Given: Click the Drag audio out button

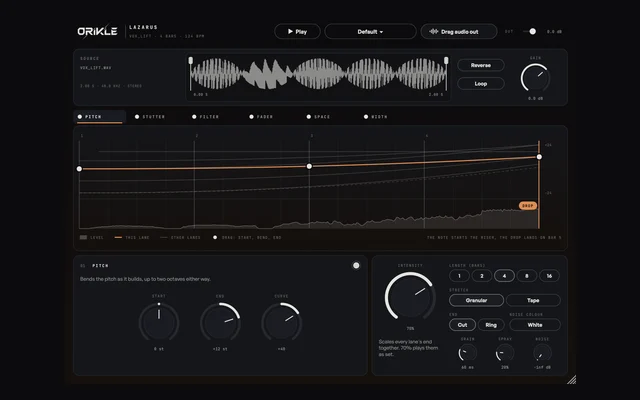Looking at the screenshot, I should point(459,31).
